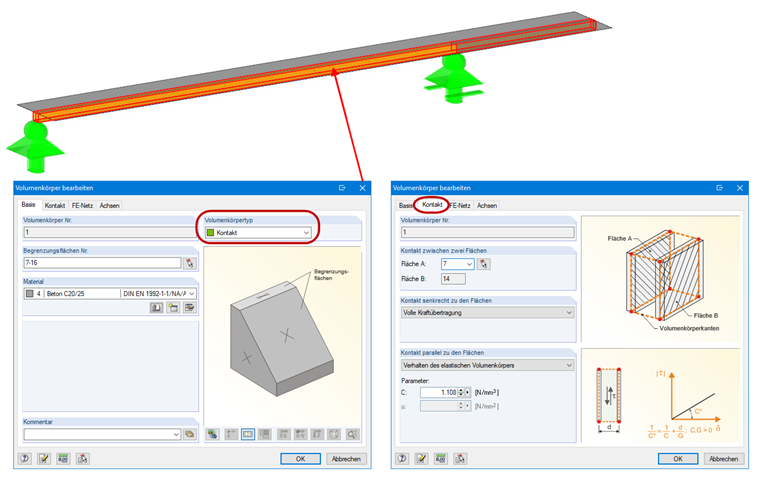Click the pick-in-graphic icon beside units in the Kontakt dialog
Screen dimensions: 760x479
coord(460,458)
